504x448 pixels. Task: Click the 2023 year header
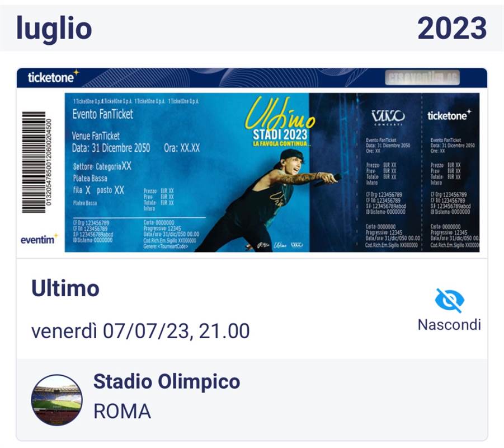452,29
